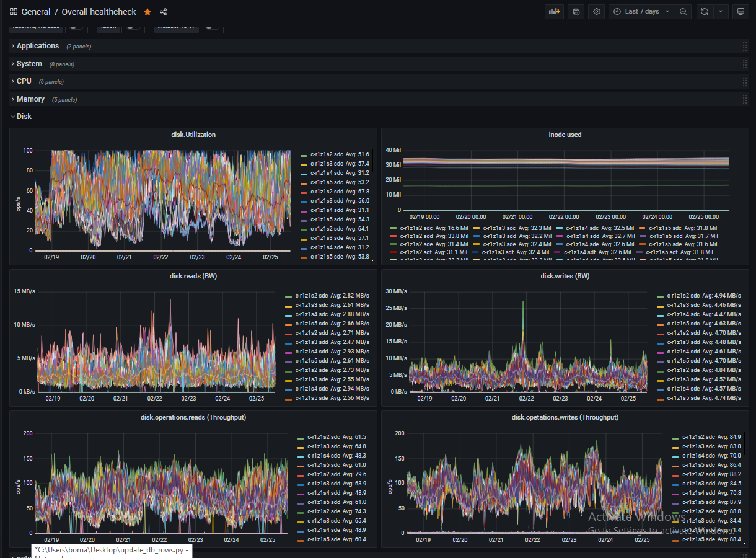Collapse the Disk row

point(24,117)
